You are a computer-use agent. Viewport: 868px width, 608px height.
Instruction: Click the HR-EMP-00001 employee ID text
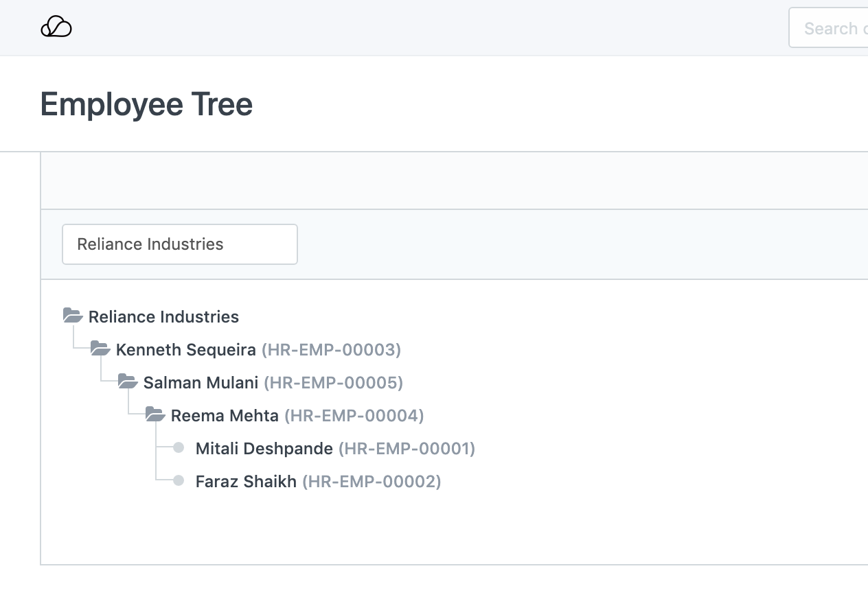407,449
